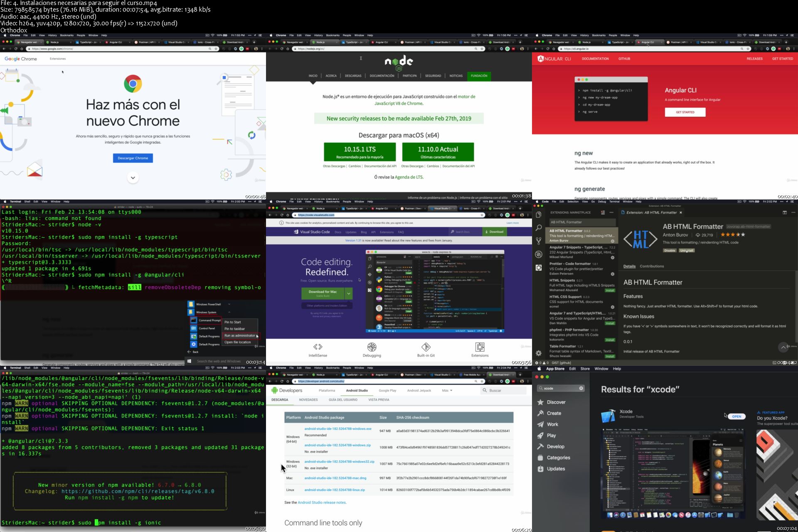Open Source Control in VS Code activity bar
Viewport: 798px width, 532px height.
click(x=539, y=241)
